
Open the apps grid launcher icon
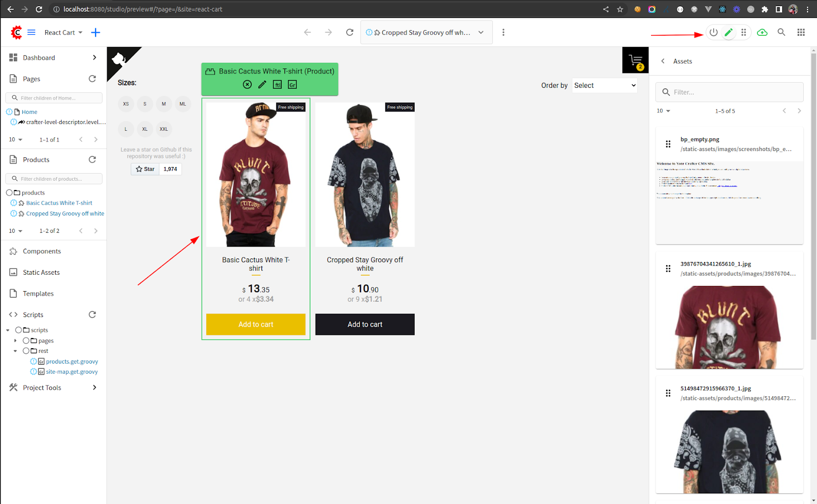(801, 32)
